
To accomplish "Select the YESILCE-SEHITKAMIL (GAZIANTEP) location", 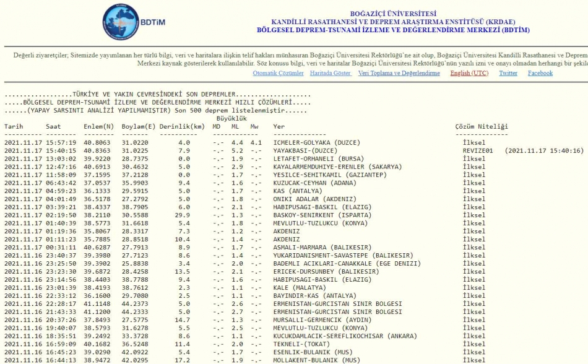I will (x=330, y=175).
